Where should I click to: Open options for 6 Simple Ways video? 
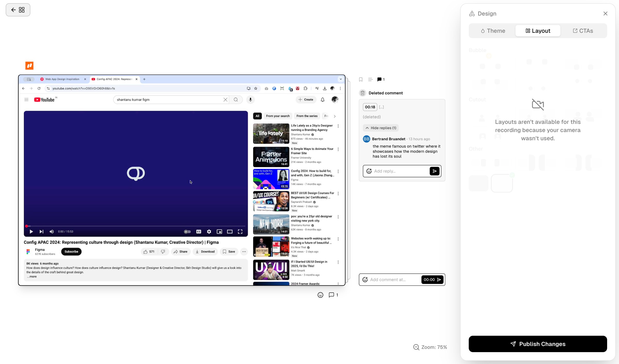338,149
